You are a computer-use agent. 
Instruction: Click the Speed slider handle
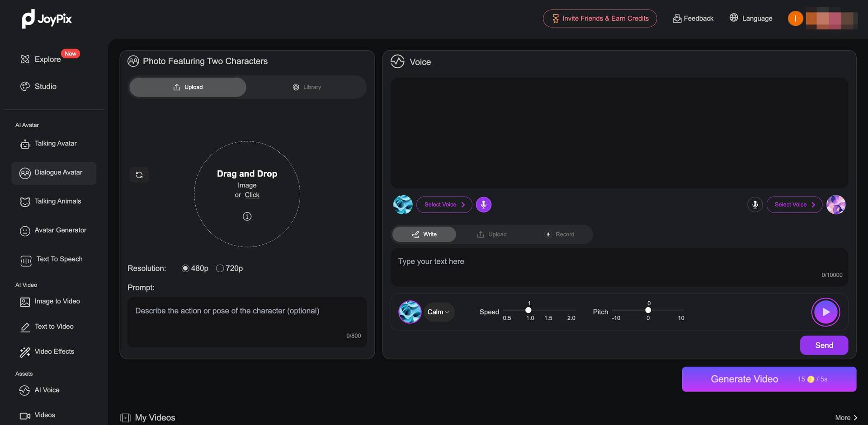(528, 310)
